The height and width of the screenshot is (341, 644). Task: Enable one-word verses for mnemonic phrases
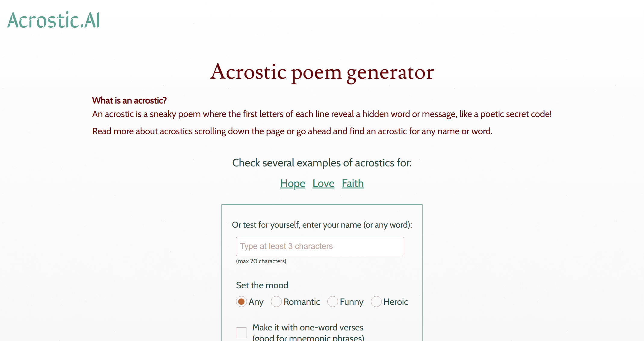[241, 333]
